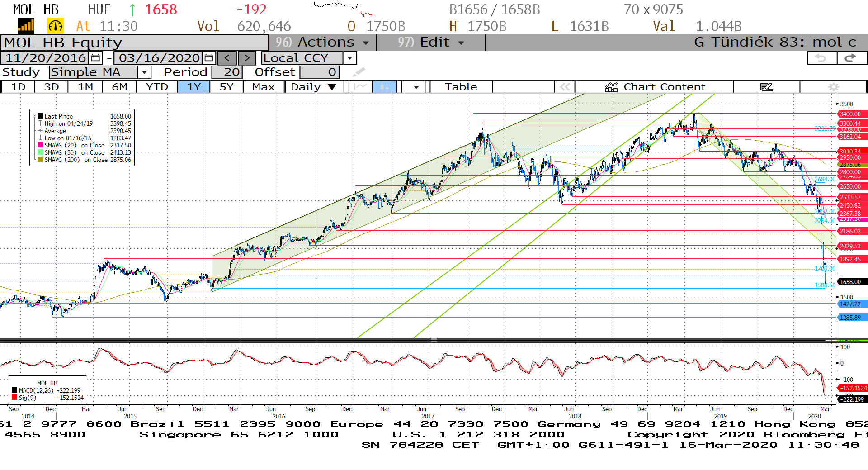
Task: Click the pencil edit icon beside Offset
Action: 359,72
